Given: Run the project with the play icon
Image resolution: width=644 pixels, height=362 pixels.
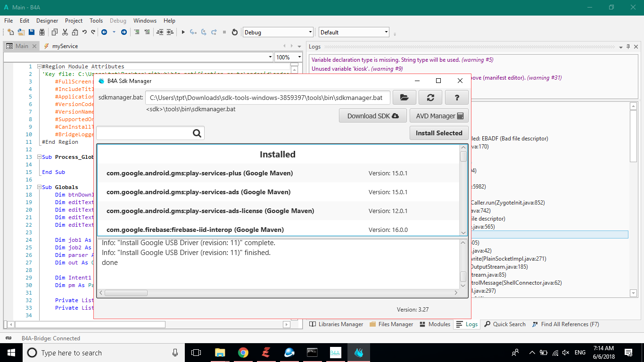Looking at the screenshot, I should point(183,32).
